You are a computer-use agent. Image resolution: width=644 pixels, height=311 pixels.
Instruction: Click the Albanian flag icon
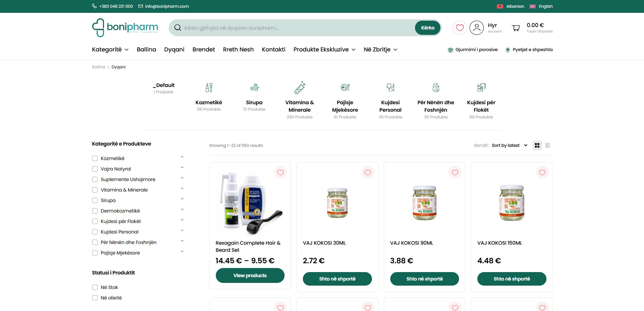500,6
